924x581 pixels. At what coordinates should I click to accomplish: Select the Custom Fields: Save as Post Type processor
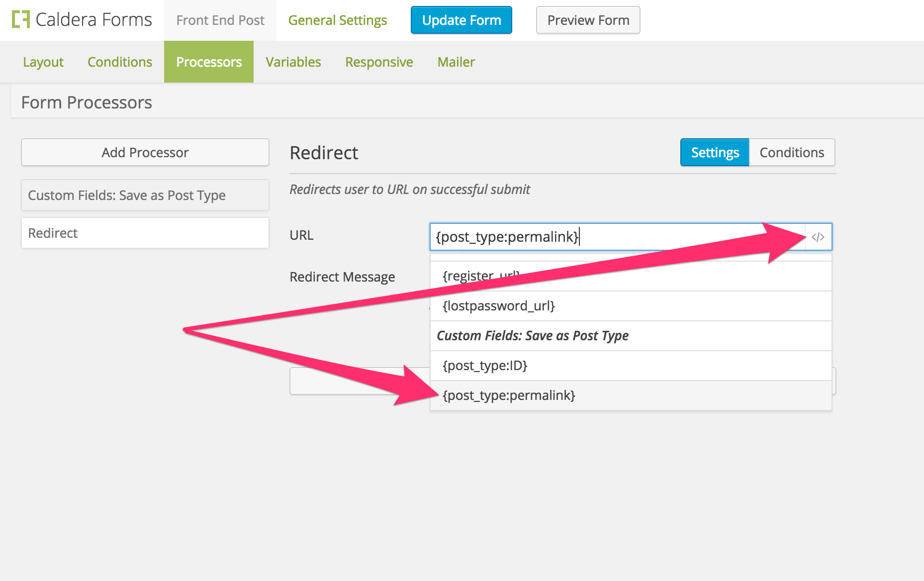pyautogui.click(x=145, y=195)
